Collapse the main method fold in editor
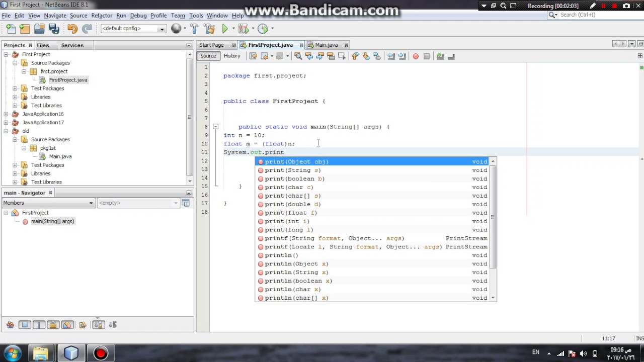Image resolution: width=644 pixels, height=362 pixels. (215, 127)
